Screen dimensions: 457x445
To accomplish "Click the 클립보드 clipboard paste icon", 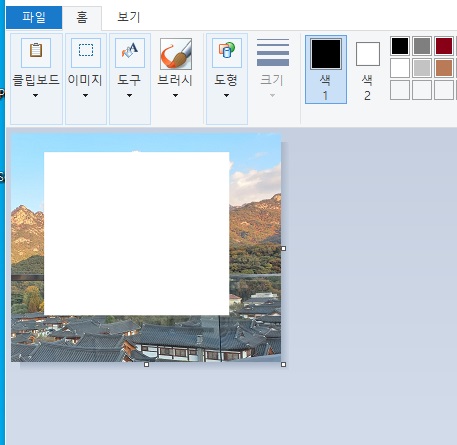I will click(x=36, y=53).
